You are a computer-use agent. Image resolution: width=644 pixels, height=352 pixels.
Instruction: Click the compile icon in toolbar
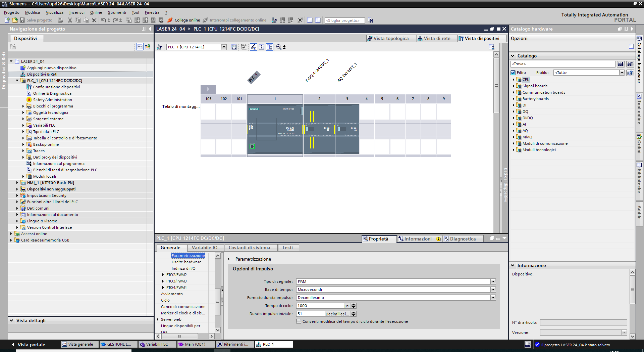point(129,20)
